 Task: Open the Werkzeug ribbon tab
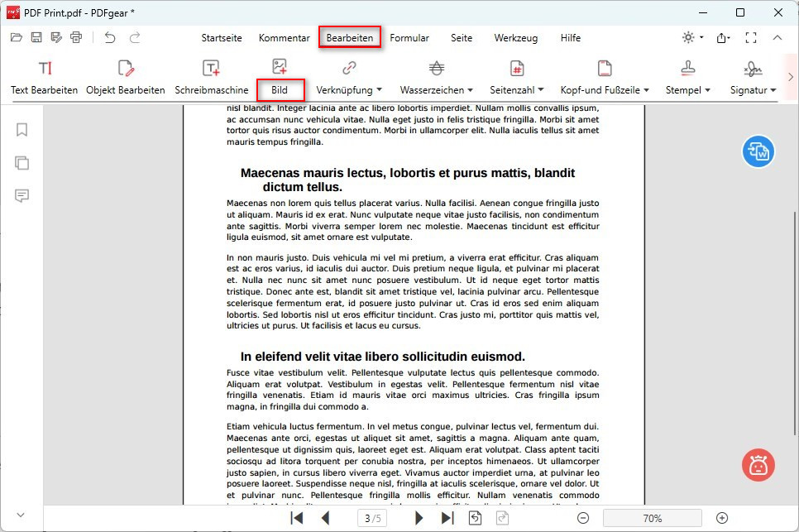coord(516,38)
